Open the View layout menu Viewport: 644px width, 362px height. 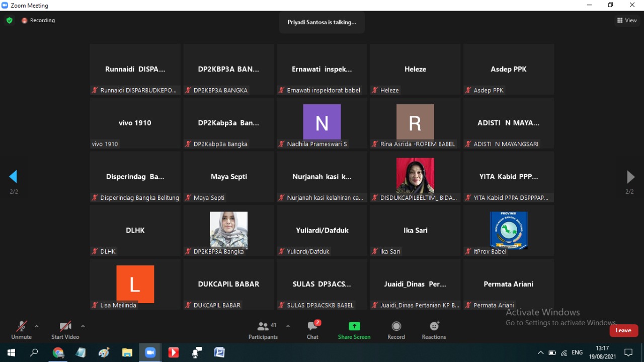tap(627, 21)
